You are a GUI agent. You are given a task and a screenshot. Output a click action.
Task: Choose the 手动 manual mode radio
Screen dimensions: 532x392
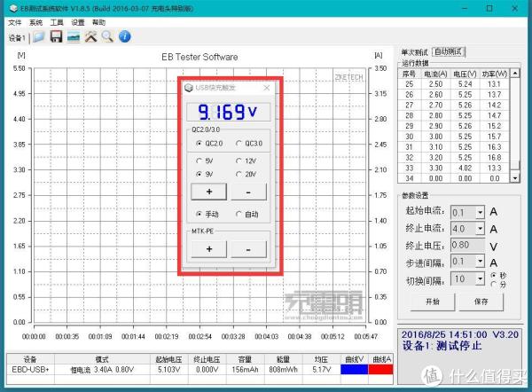click(x=199, y=214)
